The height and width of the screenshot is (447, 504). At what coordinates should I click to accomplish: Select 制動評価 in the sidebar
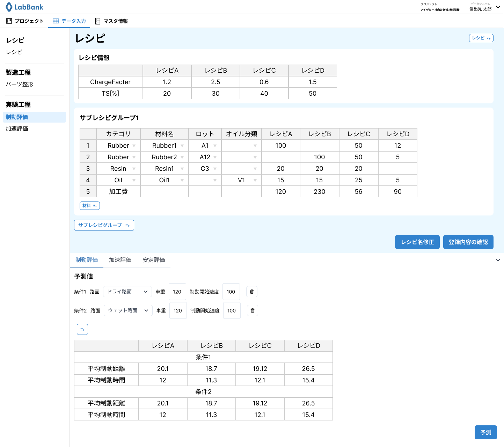tap(34, 117)
